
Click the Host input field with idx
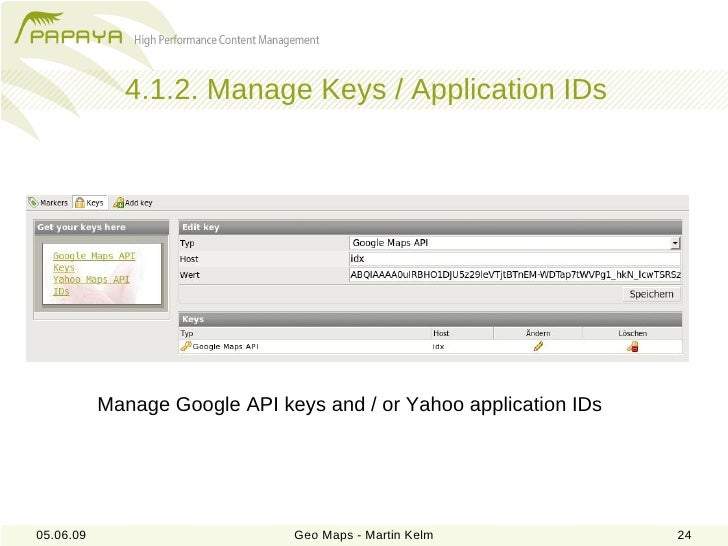[515, 259]
